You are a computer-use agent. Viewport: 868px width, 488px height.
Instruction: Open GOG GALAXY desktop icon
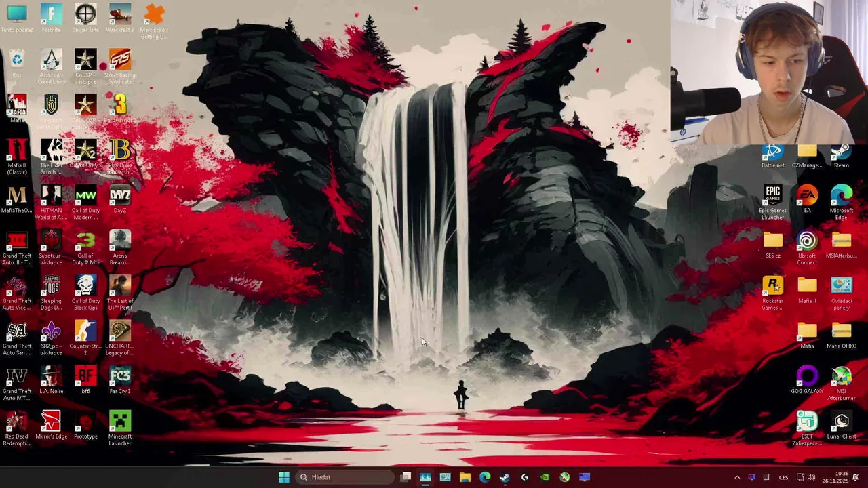point(807,380)
